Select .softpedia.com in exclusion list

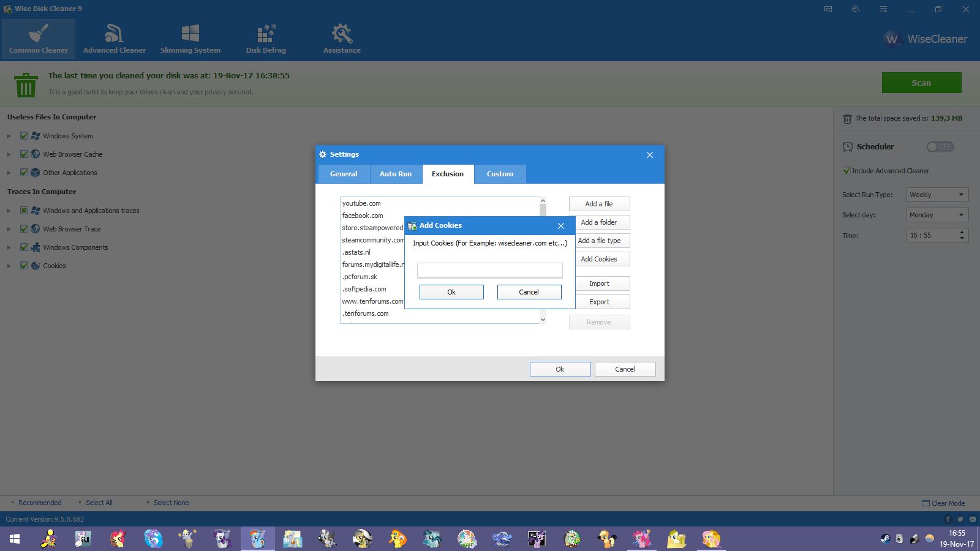click(x=364, y=289)
